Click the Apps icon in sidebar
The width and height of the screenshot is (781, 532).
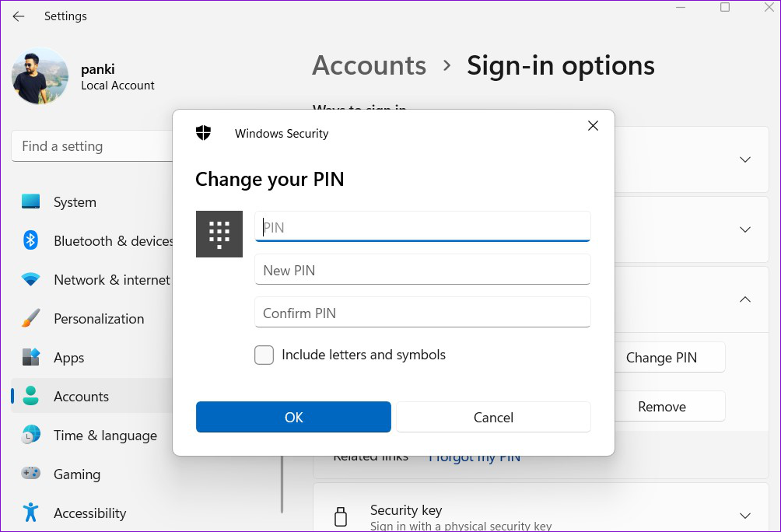31,357
